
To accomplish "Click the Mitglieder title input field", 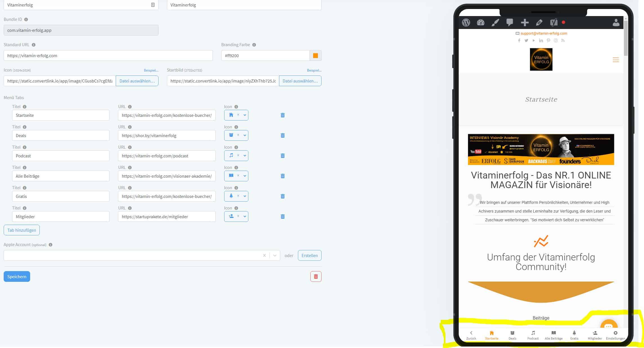I will [x=61, y=217].
